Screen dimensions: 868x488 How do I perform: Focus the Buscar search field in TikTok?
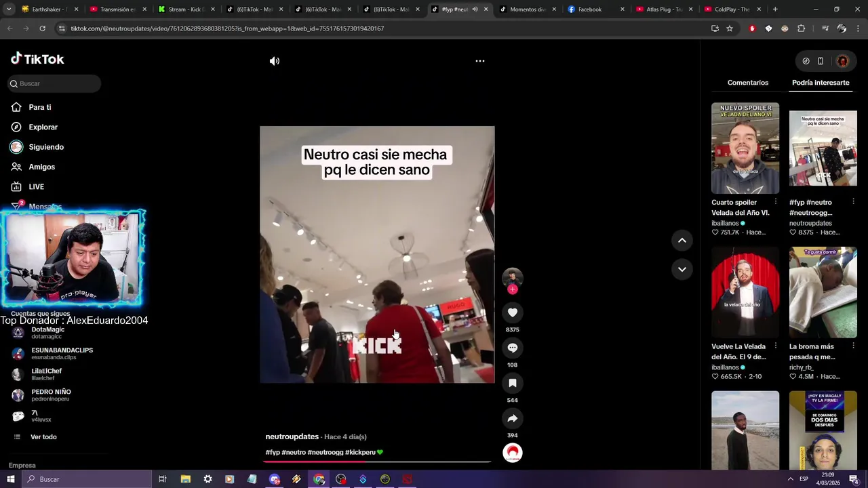click(x=54, y=83)
